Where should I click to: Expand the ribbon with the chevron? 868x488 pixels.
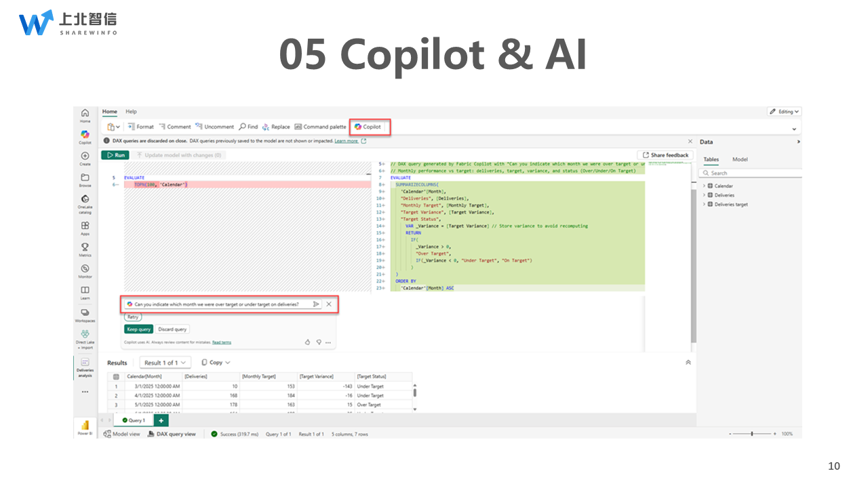[x=794, y=128]
